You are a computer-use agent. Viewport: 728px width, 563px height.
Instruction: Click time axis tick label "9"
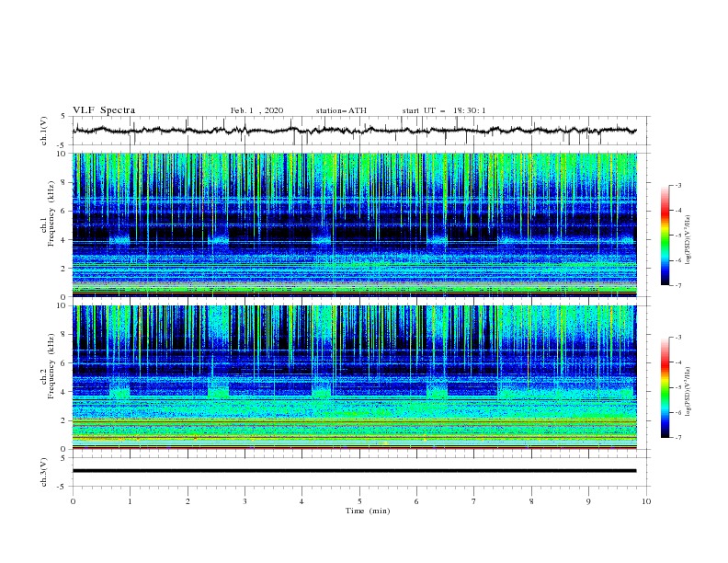pos(588,501)
